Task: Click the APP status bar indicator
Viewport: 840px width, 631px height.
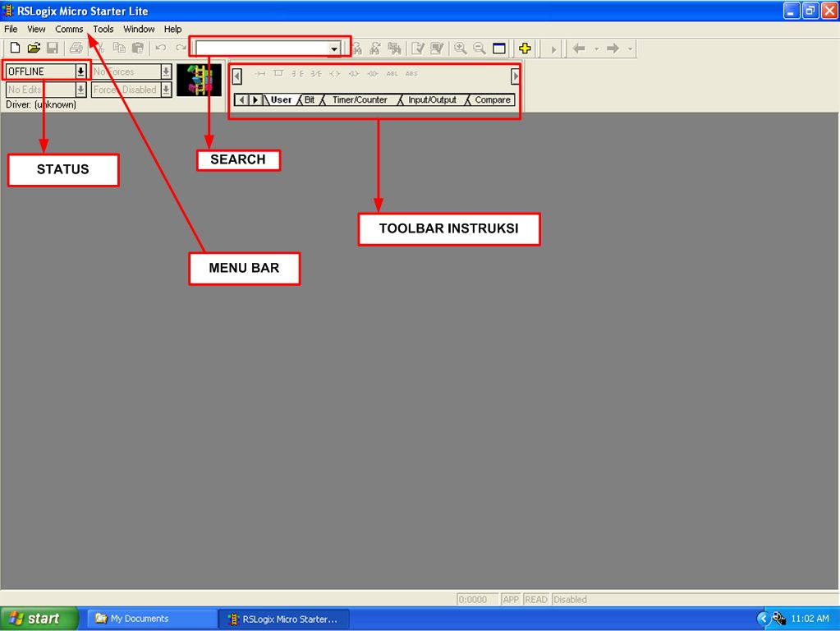Action: click(511, 600)
